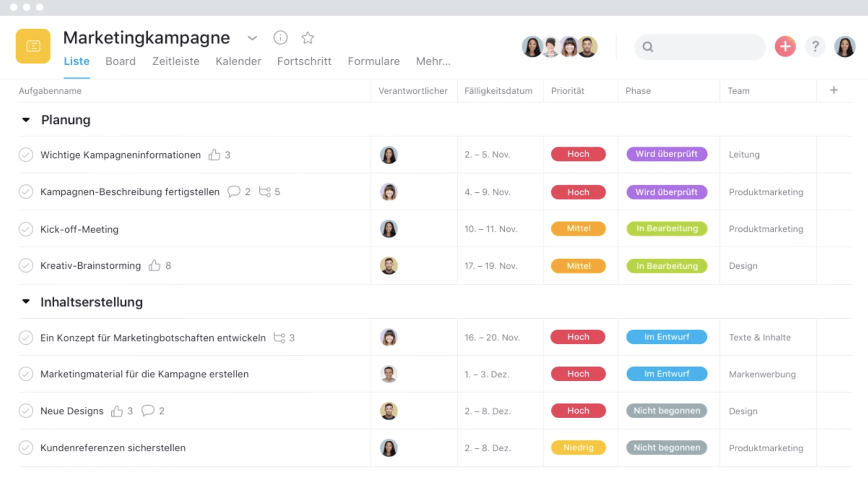This screenshot has width=868, height=492.
Task: Click the Verantwortlicher column header
Action: click(x=413, y=91)
